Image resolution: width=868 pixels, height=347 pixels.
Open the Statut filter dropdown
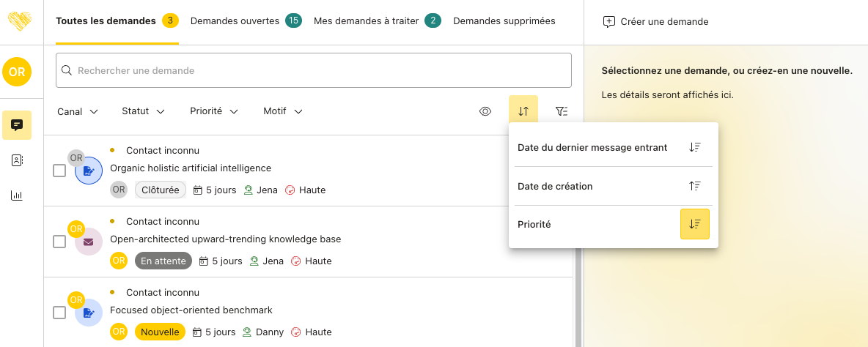pos(143,111)
